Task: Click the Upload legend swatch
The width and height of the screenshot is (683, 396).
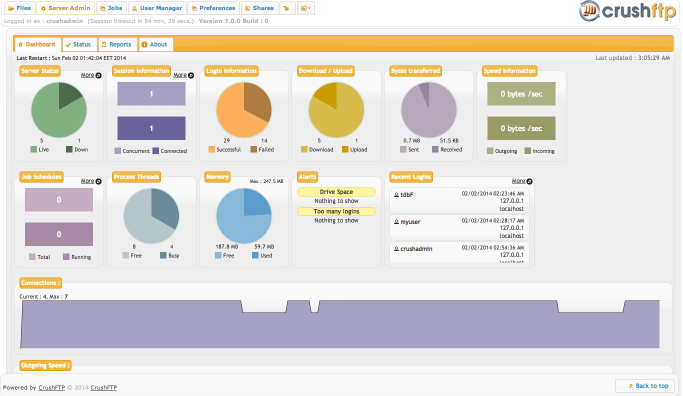Action: [x=345, y=149]
